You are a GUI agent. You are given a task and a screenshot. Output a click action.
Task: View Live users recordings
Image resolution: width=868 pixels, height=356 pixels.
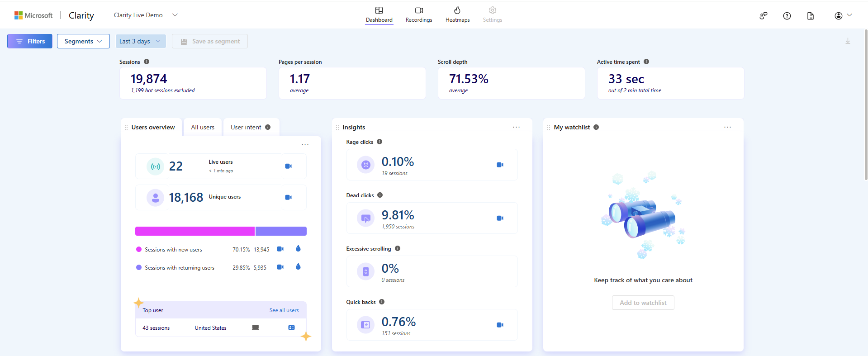click(x=288, y=166)
